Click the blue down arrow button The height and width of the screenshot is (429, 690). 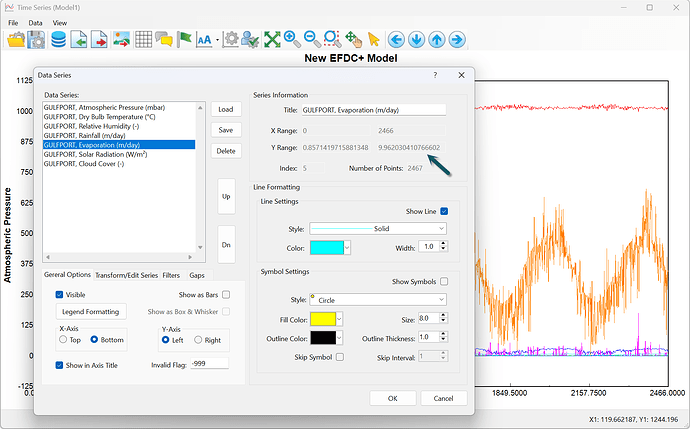416,40
